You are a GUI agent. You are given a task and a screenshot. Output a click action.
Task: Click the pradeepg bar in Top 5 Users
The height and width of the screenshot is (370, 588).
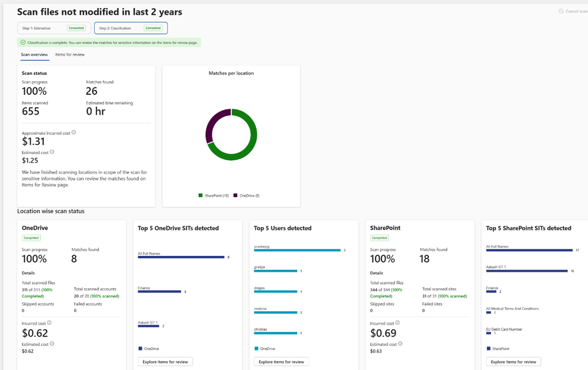tap(297, 250)
